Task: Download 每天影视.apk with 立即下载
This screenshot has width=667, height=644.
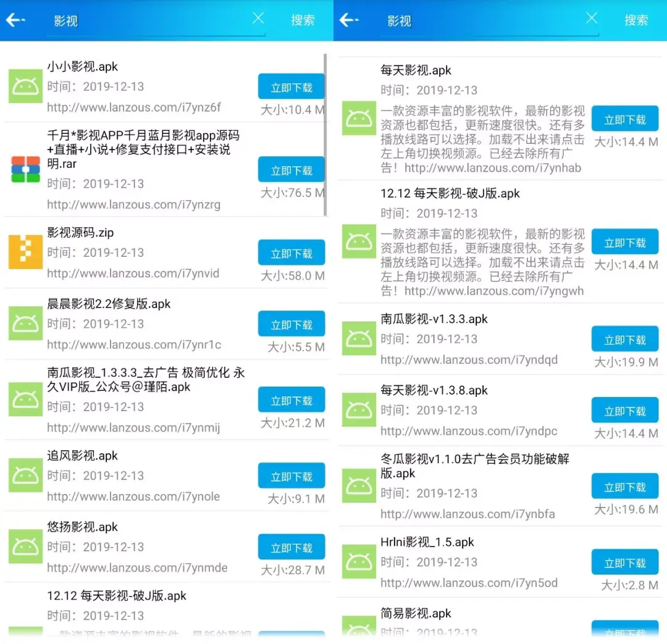Action: tap(625, 119)
